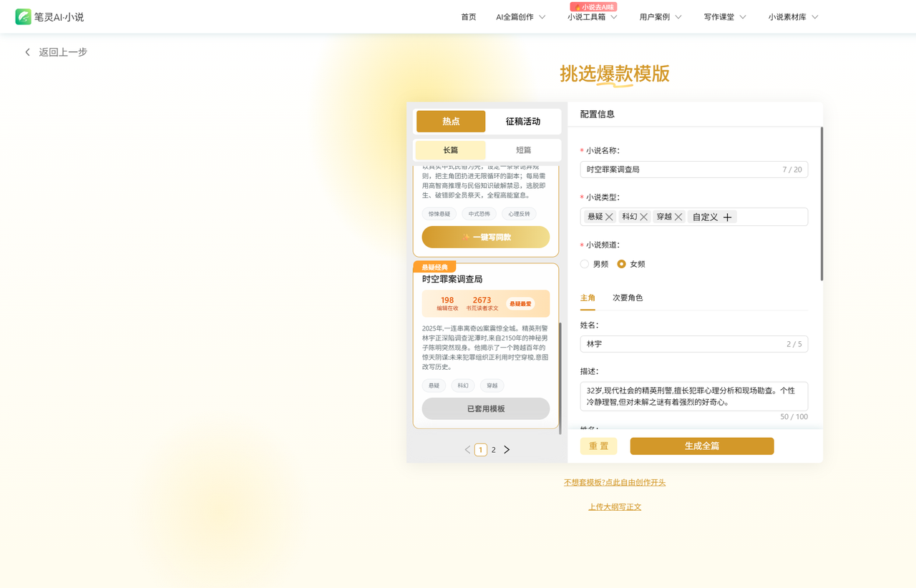Image resolution: width=916 pixels, height=588 pixels.
Task: Click the 198 编辑在收 stat
Action: coord(447,303)
